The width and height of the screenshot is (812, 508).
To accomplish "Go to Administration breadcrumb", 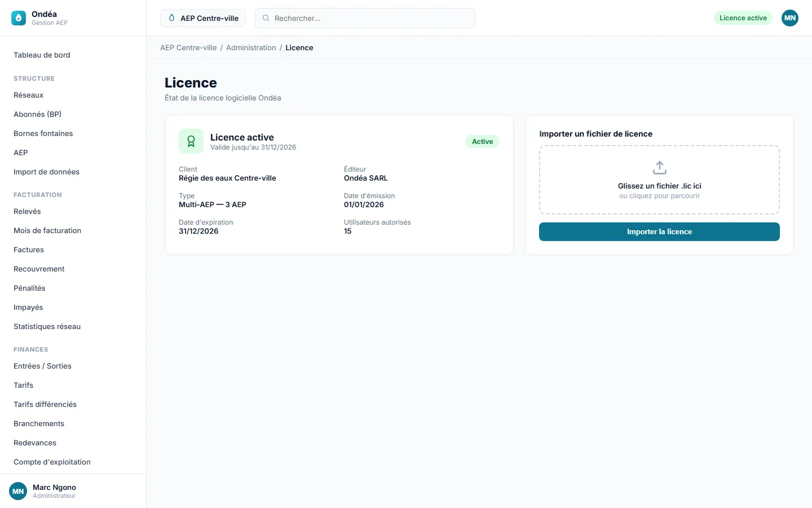I will pyautogui.click(x=251, y=48).
